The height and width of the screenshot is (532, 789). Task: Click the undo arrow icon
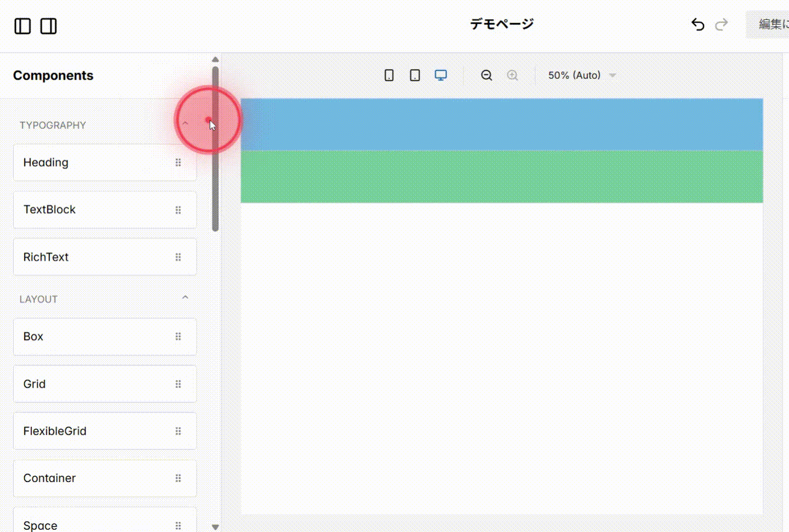click(697, 25)
